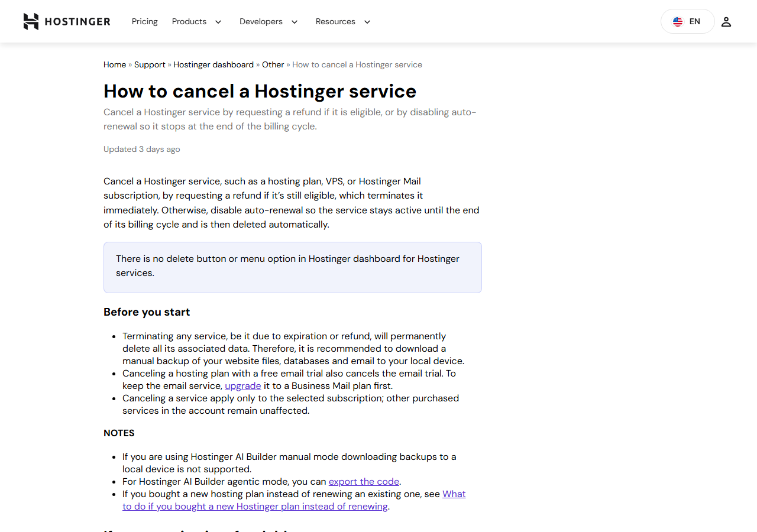The width and height of the screenshot is (757, 532).
Task: Expand the Developers menu chevron
Action: tap(294, 22)
